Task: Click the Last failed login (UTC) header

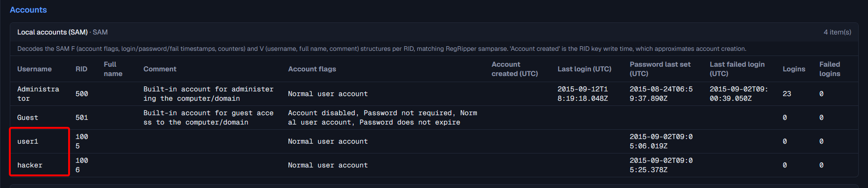Action: click(737, 69)
